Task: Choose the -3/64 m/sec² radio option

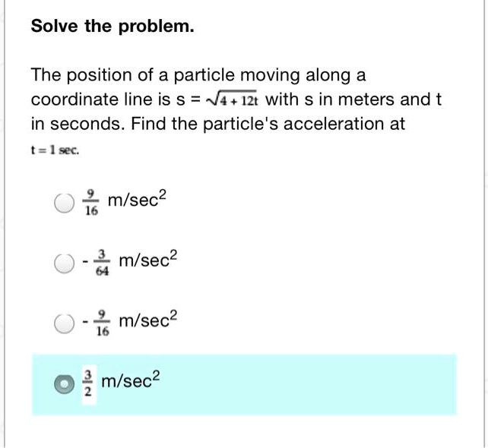Action: tap(65, 264)
